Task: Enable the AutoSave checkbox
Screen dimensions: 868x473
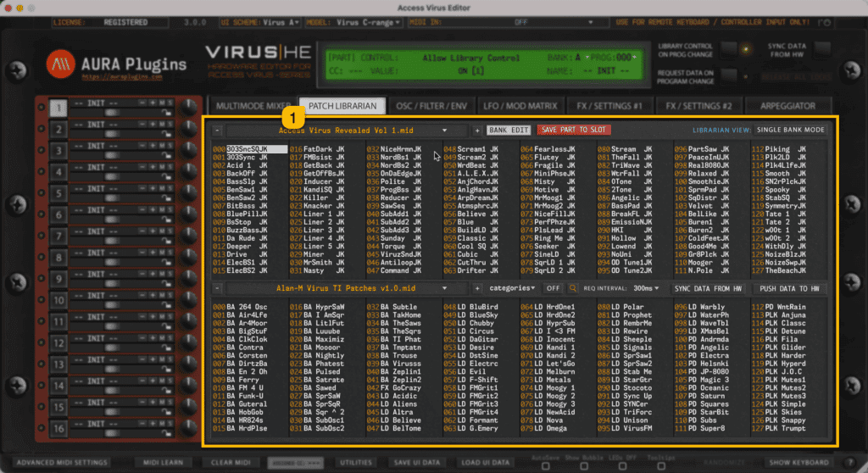Action: [x=545, y=466]
